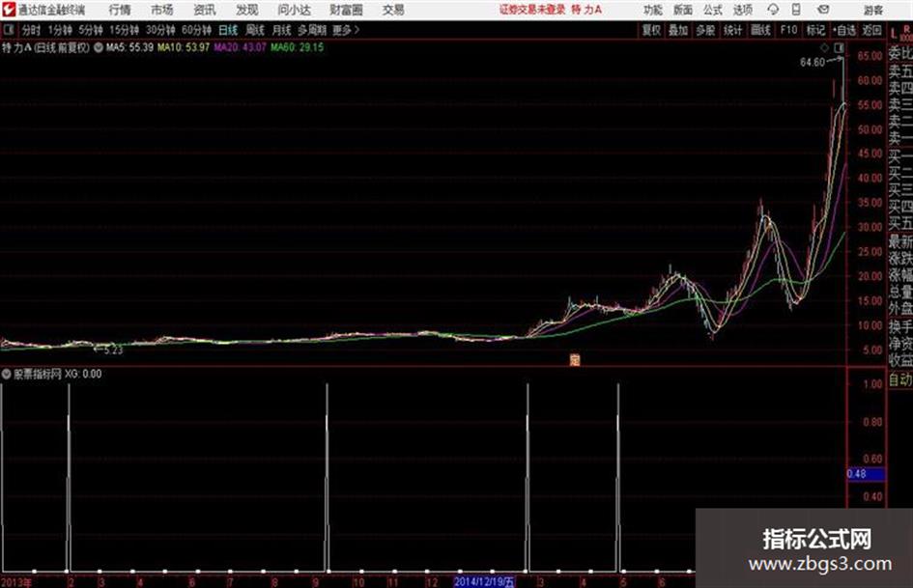This screenshot has width=913, height=588.
Task: Click the blue 0.48 value on indicator axis
Action: [867, 474]
